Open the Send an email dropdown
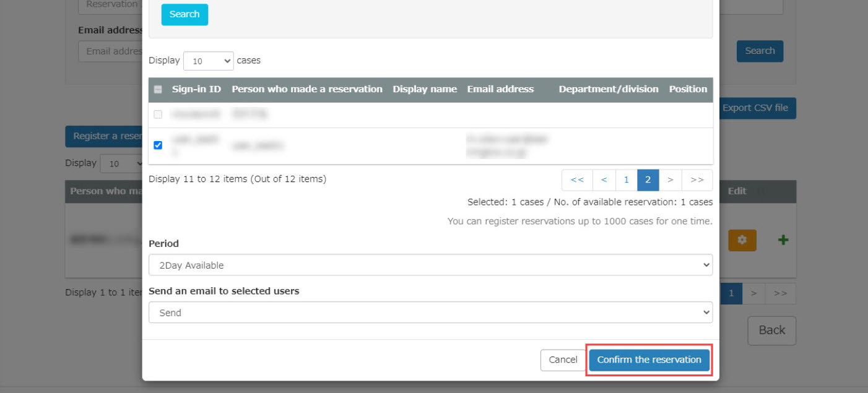This screenshot has height=393, width=868. [x=430, y=313]
